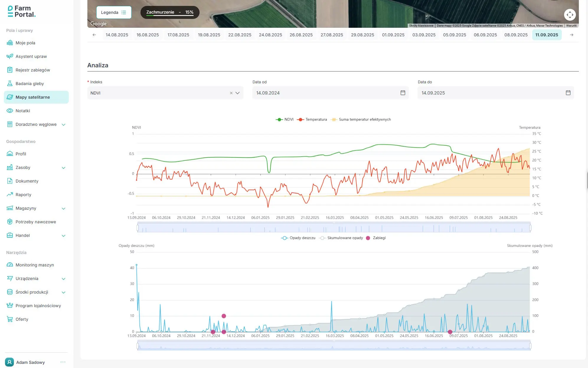Click the Farm Portal logo
588x368 pixels.
(x=22, y=11)
